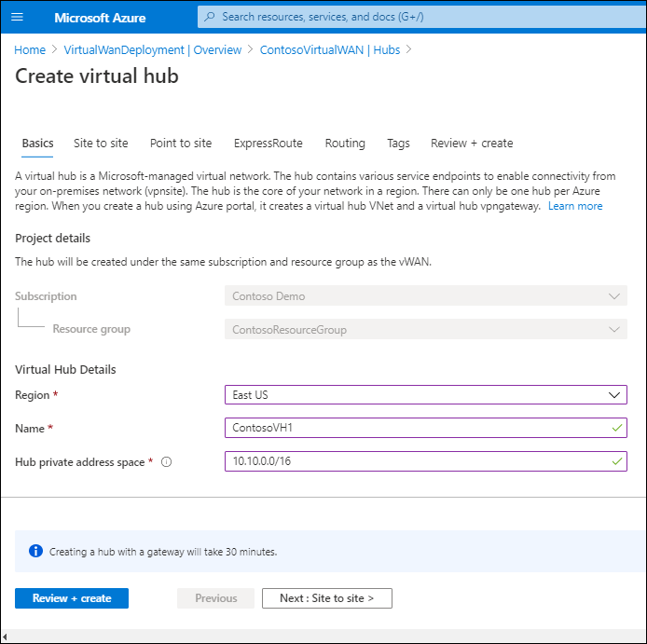This screenshot has height=644, width=647.
Task: Click the Region label
Action: click(x=33, y=395)
